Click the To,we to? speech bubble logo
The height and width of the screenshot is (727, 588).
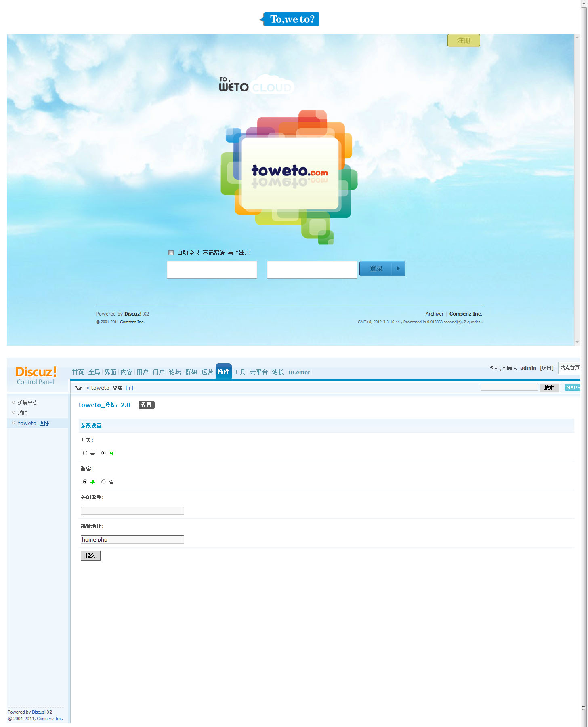[290, 19]
